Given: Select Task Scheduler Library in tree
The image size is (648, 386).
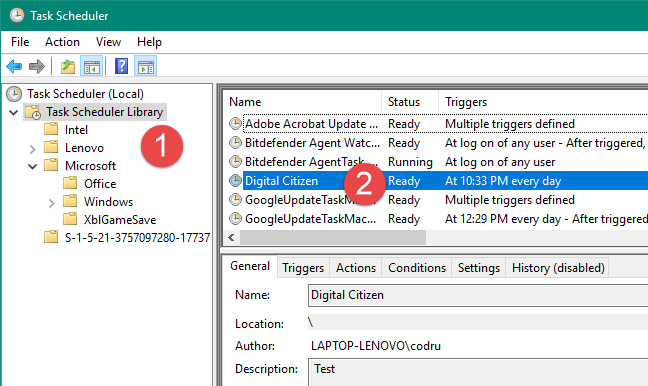Looking at the screenshot, I should click(x=105, y=112).
